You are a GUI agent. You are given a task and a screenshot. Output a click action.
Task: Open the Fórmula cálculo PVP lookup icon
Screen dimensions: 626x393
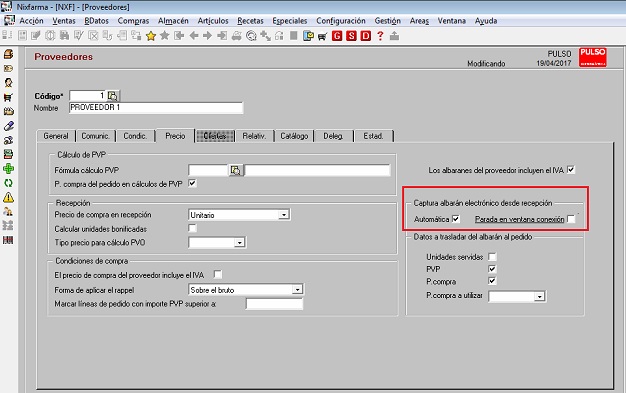236,171
